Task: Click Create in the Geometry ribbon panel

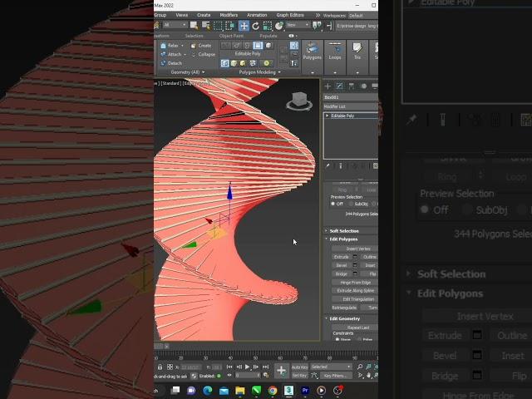Action: [x=201, y=46]
